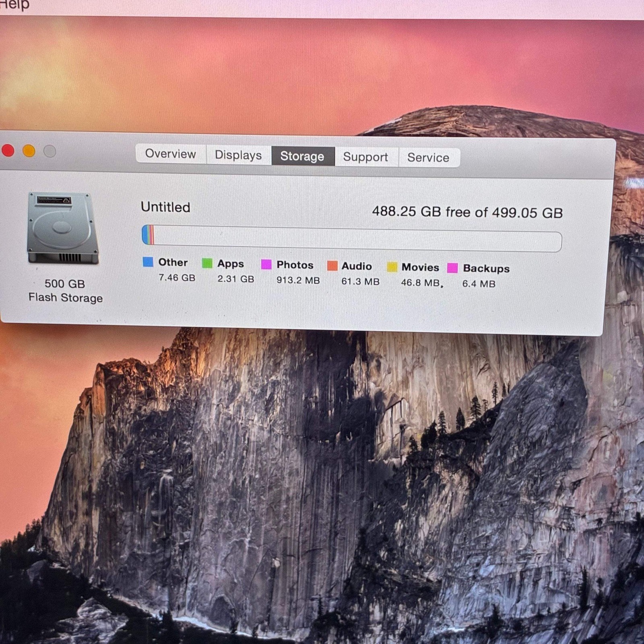The height and width of the screenshot is (644, 644).
Task: Click the blue Other color swatch
Action: 148,262
